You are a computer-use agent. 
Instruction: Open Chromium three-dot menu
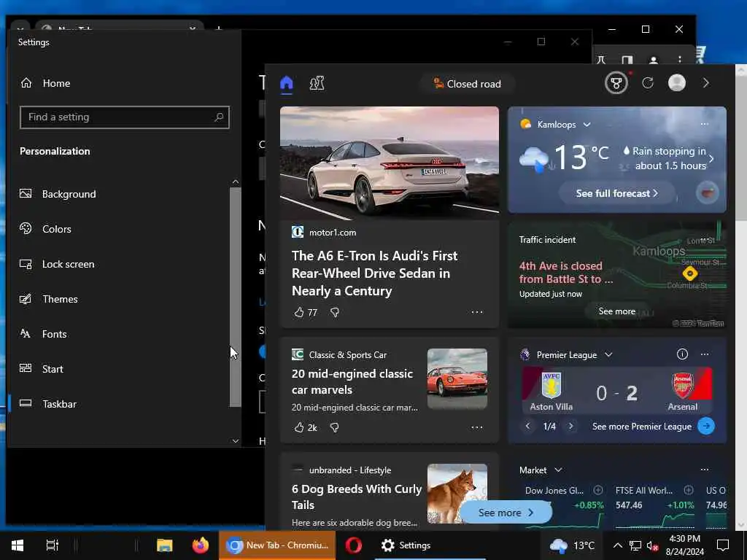point(680,60)
